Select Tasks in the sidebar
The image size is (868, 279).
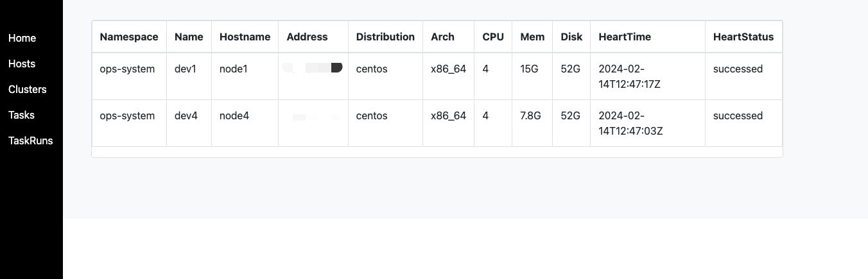21,115
